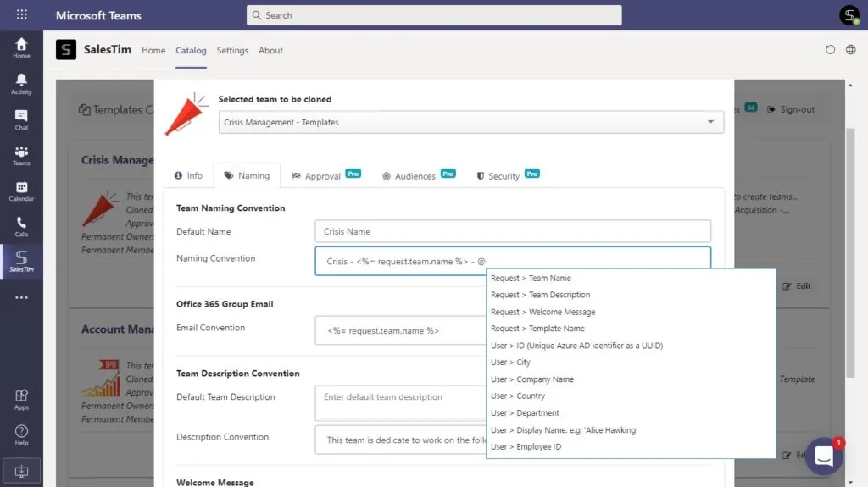This screenshot has width=868, height=487.
Task: Switch to the Naming tab
Action: 247,175
